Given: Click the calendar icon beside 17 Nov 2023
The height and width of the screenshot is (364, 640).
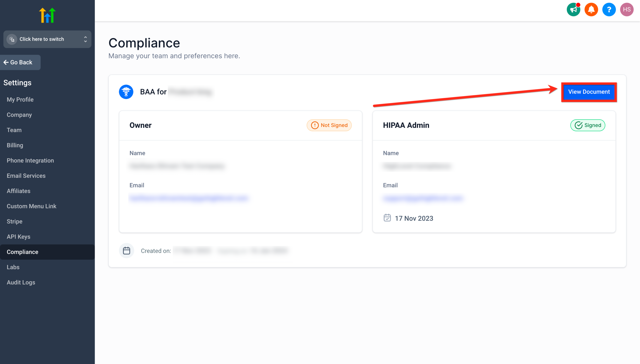Looking at the screenshot, I should pos(387,218).
